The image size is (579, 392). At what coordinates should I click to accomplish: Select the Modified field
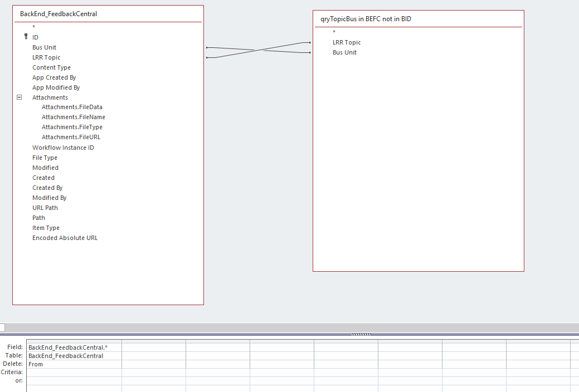[45, 168]
